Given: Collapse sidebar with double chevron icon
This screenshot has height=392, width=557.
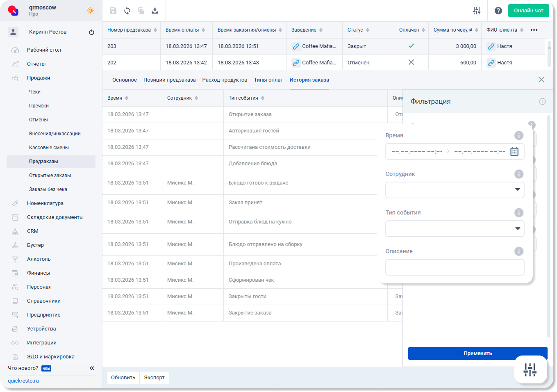Looking at the screenshot, I should coord(92,368).
